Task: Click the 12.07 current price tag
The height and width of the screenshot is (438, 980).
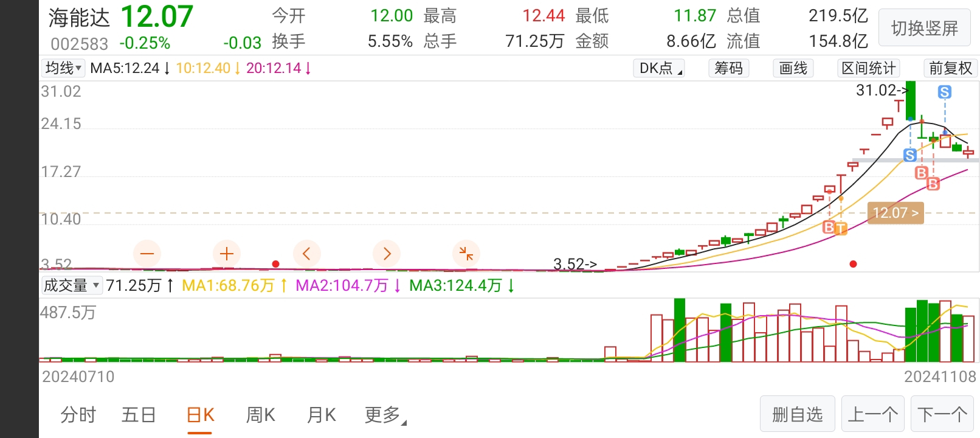Action: coord(895,213)
